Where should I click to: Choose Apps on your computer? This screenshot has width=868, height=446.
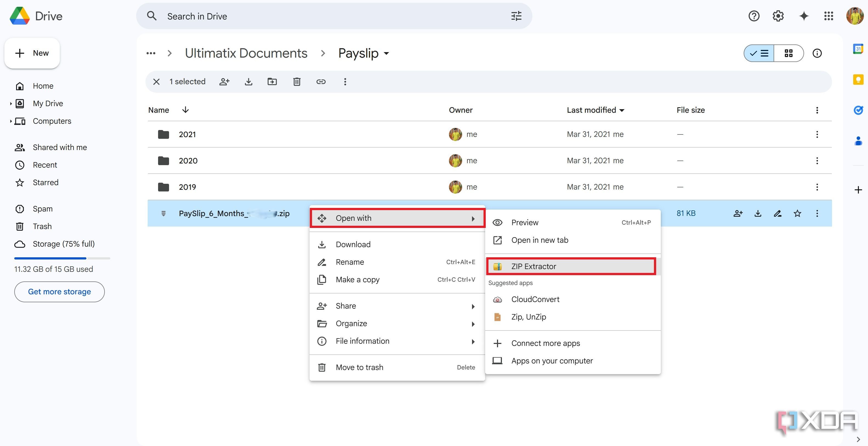pos(572,360)
